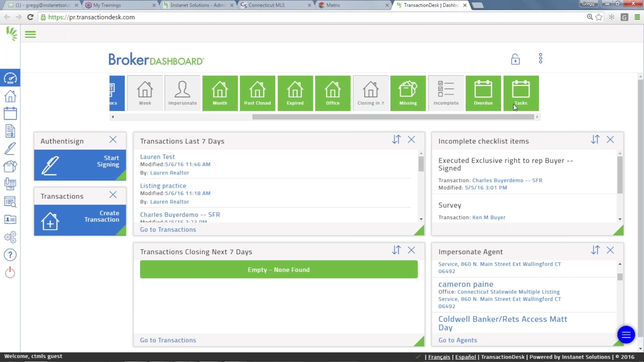Reorder Transactions Last 7 Days widget
This screenshot has height=362, width=644.
point(396,139)
